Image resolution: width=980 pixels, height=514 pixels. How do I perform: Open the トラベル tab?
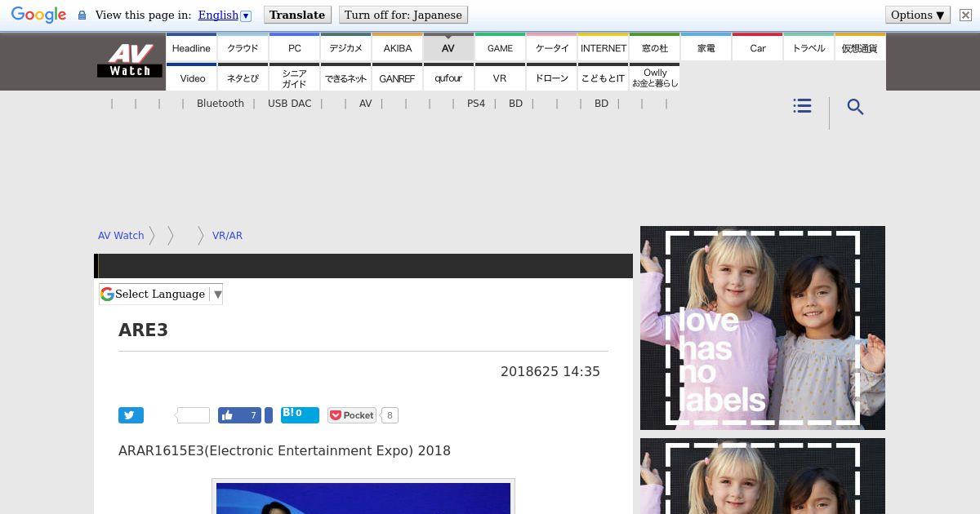click(x=808, y=47)
